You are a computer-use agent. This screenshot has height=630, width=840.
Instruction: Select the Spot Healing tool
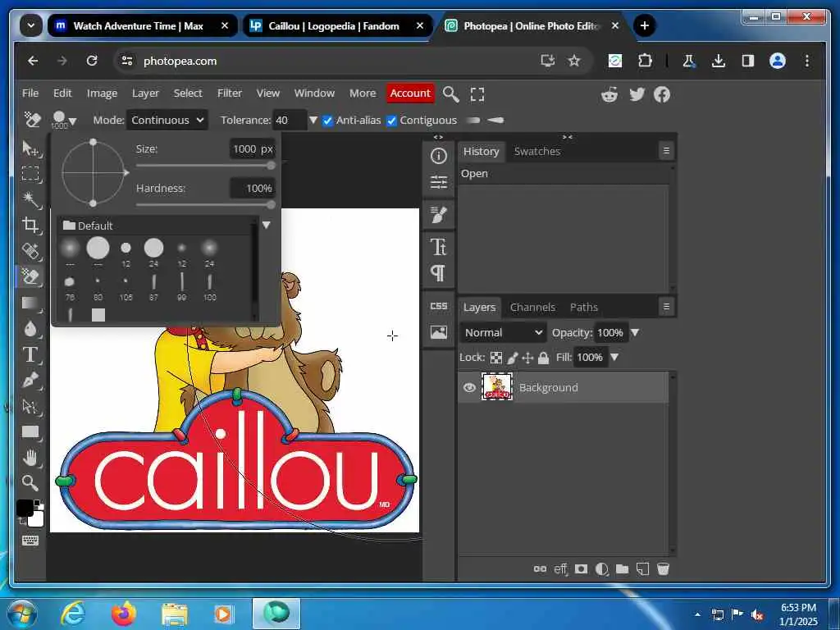click(x=30, y=251)
